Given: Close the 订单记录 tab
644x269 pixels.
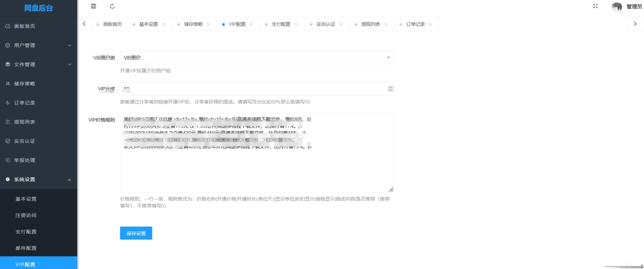Looking at the screenshot, I should click(x=431, y=24).
